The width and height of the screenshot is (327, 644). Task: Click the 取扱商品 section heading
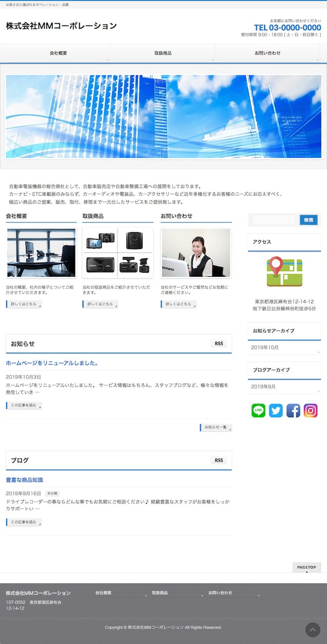click(x=93, y=216)
